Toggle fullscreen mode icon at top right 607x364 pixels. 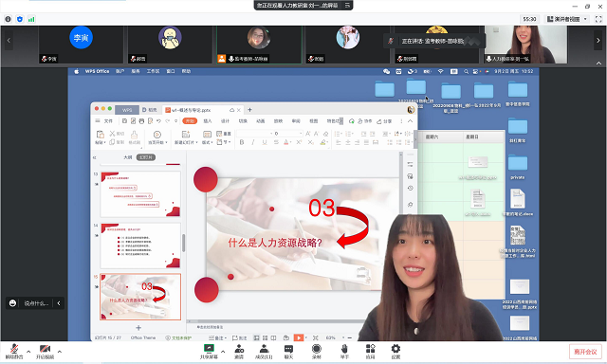(598, 19)
